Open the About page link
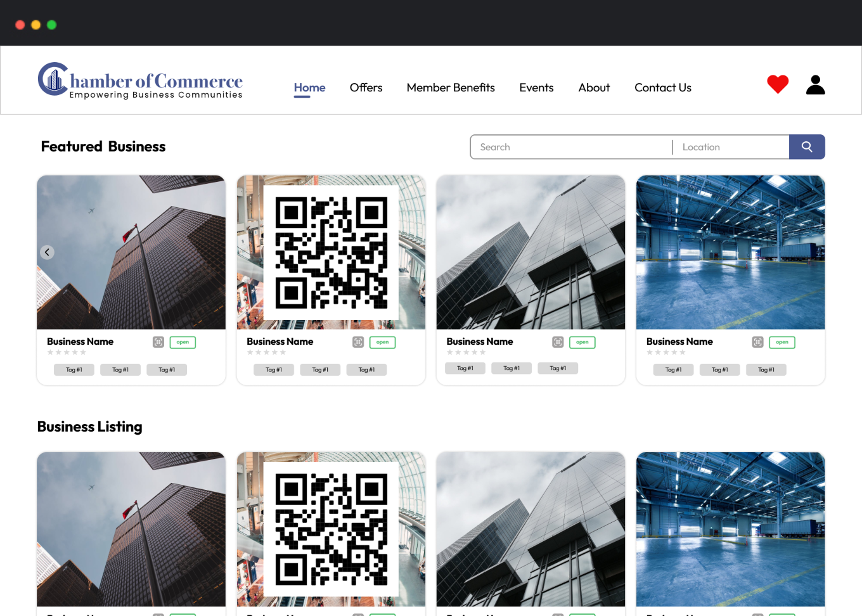The width and height of the screenshot is (862, 616). [594, 87]
